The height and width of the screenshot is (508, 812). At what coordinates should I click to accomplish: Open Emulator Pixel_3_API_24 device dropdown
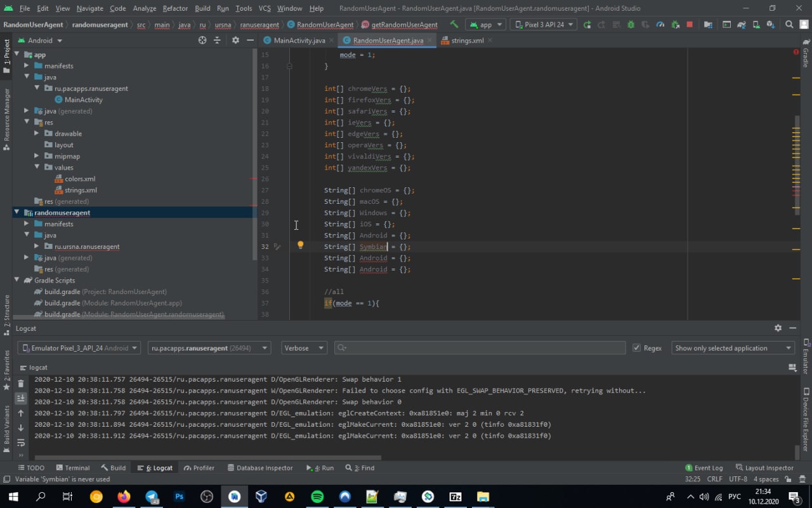tap(79, 348)
